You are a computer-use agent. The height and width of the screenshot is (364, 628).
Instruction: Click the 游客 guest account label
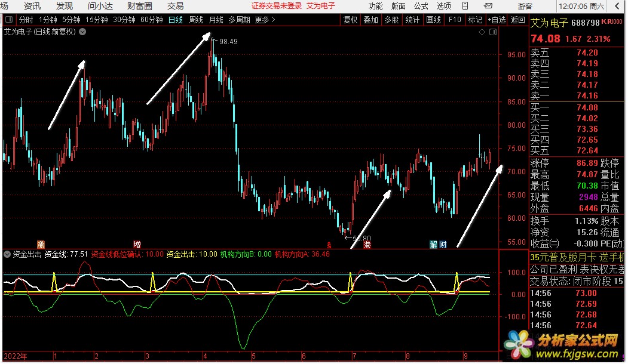[x=525, y=6]
